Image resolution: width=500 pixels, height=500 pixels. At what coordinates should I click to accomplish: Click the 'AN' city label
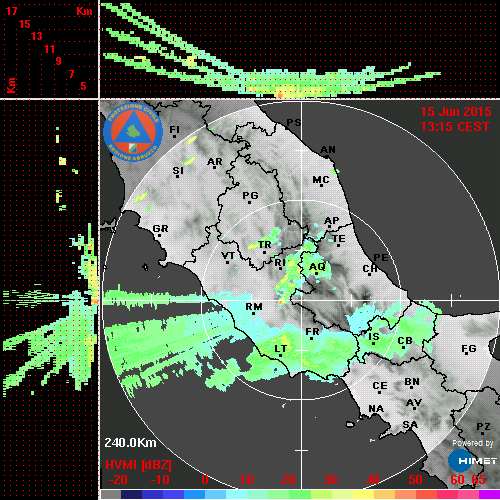click(x=328, y=150)
